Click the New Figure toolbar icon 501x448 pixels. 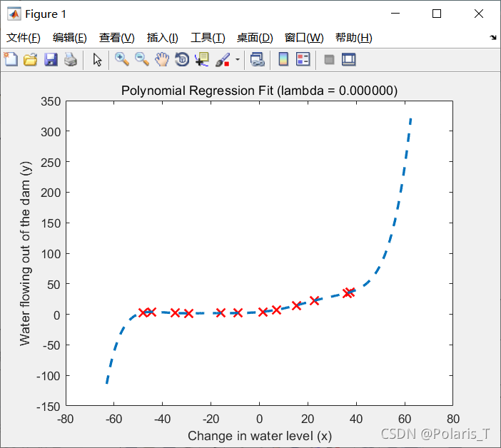11,59
